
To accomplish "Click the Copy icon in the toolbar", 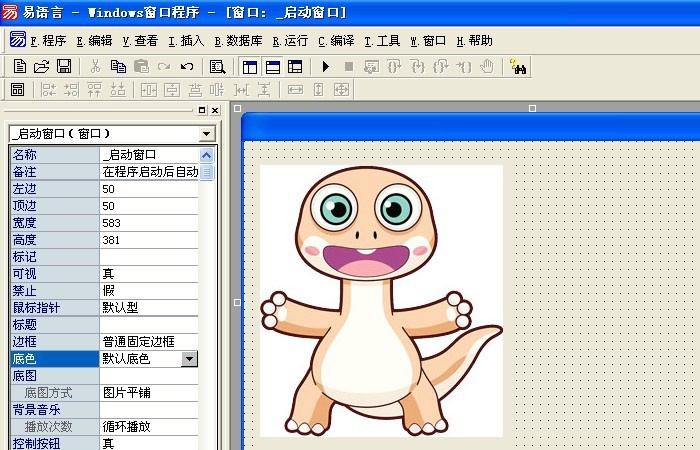I will [x=118, y=67].
